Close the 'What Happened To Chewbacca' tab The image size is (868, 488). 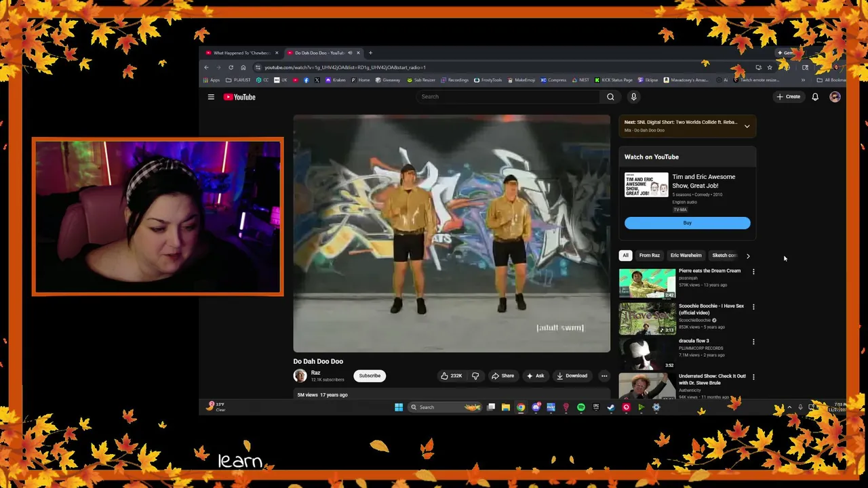click(x=277, y=53)
